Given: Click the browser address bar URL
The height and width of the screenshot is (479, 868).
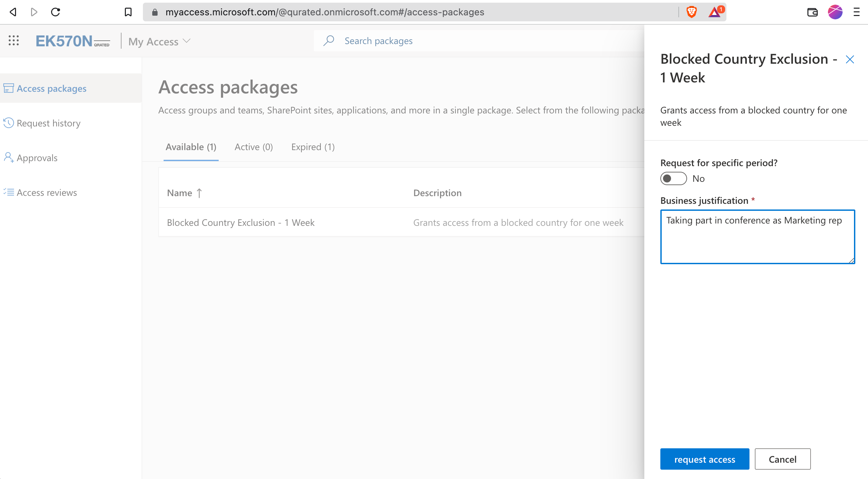Looking at the screenshot, I should [324, 12].
